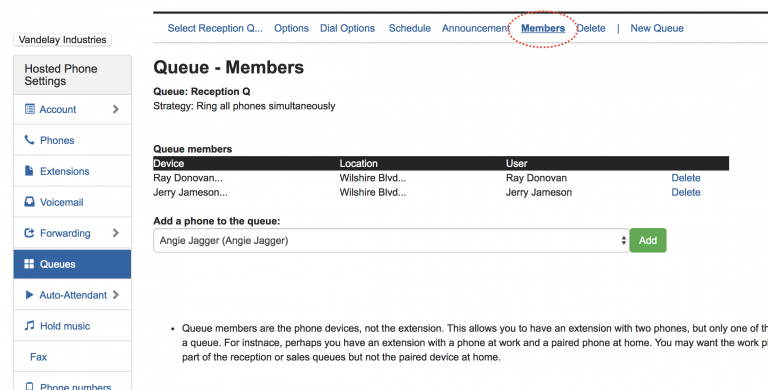Open the 'Add a phone' dropdown
768x390 pixels.
391,240
